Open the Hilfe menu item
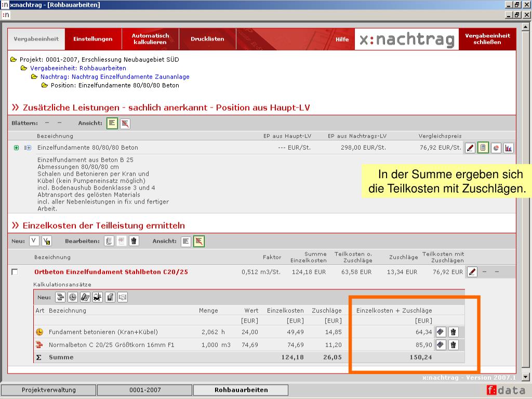 point(342,39)
